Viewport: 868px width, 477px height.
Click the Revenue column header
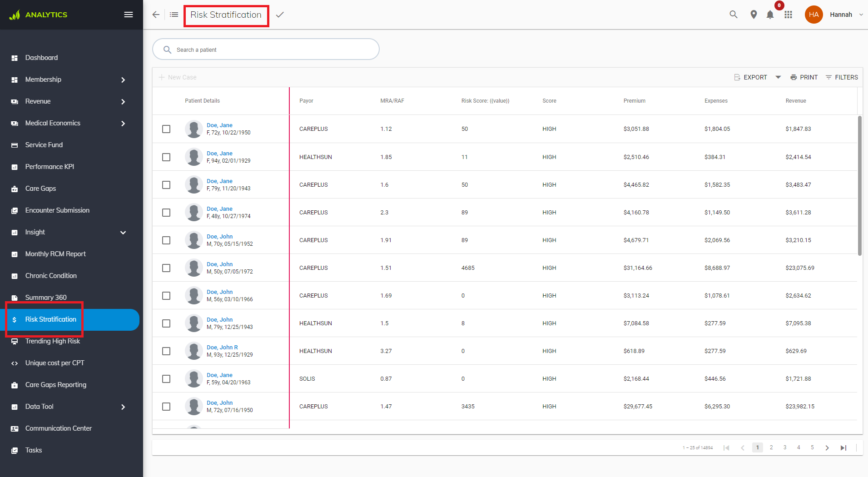tap(796, 101)
